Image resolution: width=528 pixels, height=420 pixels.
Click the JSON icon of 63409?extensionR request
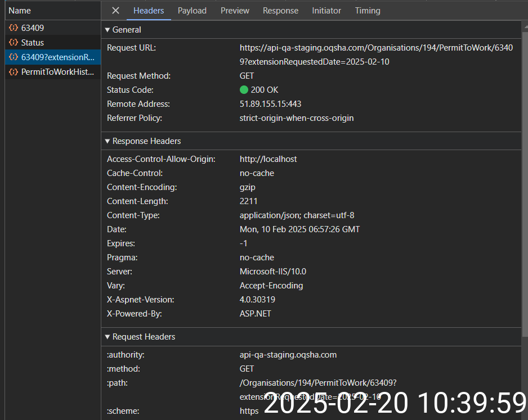14,57
